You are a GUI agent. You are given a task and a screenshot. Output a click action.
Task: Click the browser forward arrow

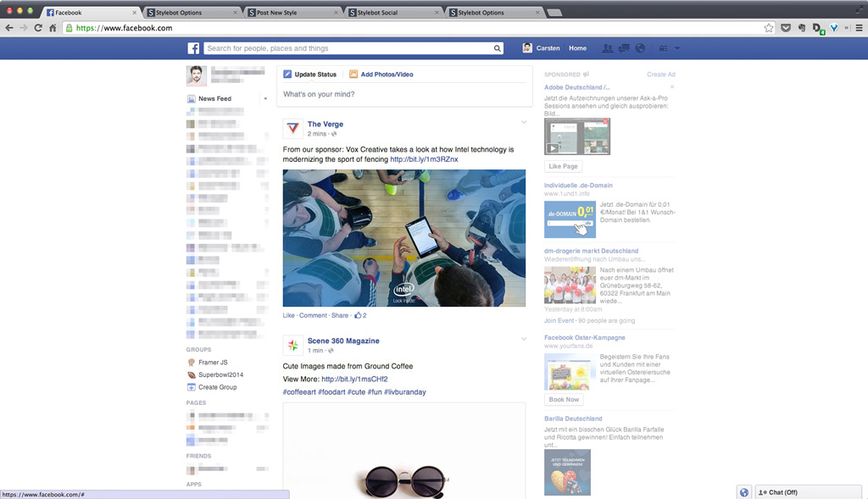coord(23,28)
